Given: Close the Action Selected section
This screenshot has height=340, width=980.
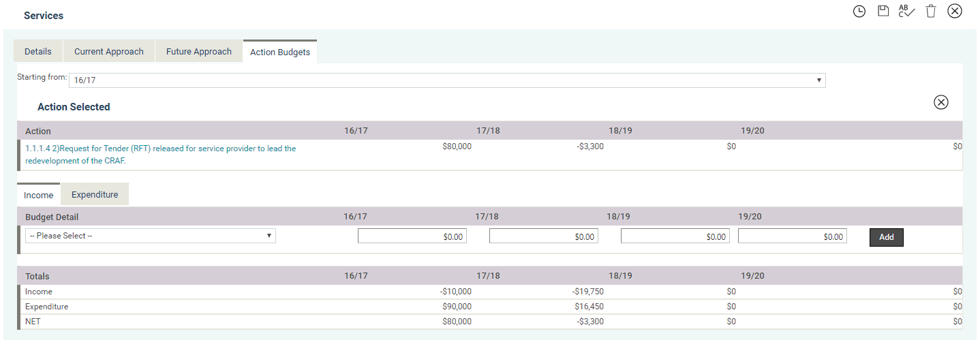Looking at the screenshot, I should coord(940,102).
